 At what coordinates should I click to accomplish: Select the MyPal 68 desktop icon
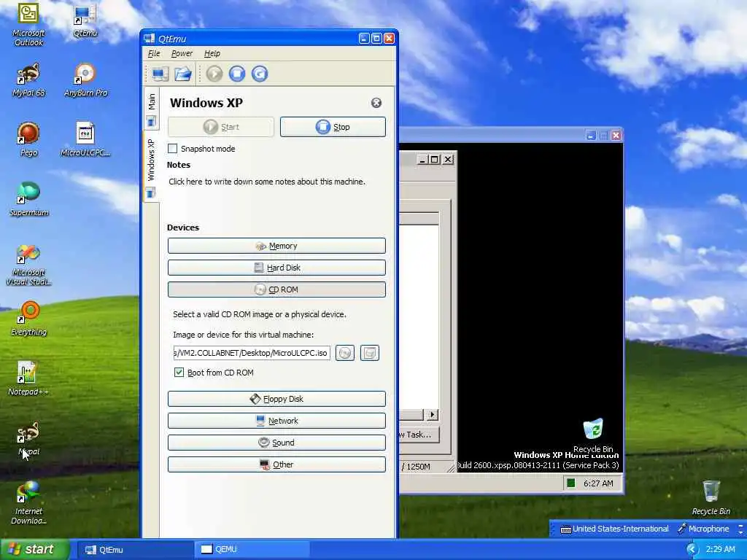click(28, 80)
